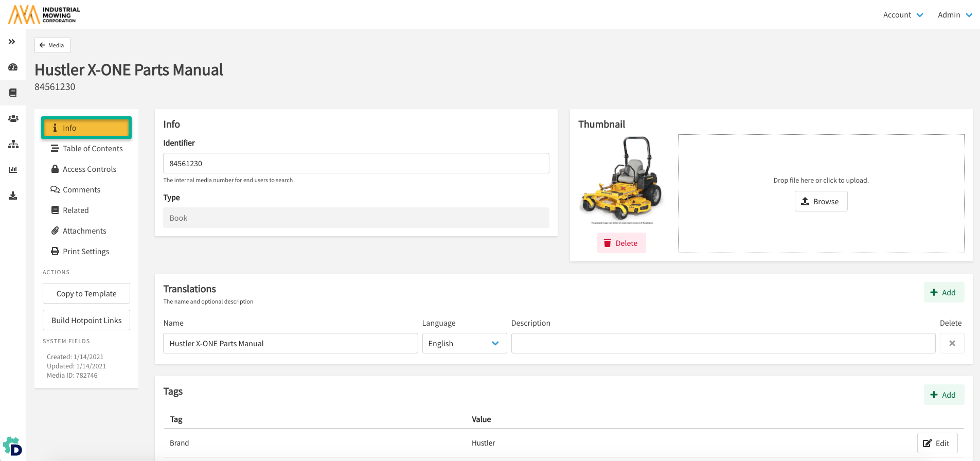
Task: Open the Account dropdown menu
Action: (903, 15)
